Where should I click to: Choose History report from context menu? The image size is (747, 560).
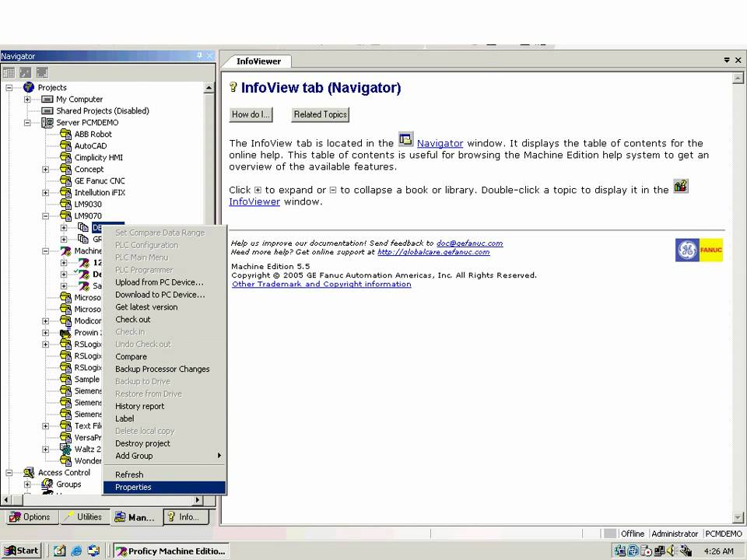[164, 406]
